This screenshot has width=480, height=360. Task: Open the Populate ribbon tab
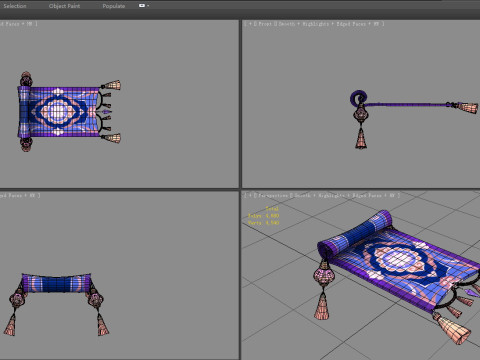[114, 6]
